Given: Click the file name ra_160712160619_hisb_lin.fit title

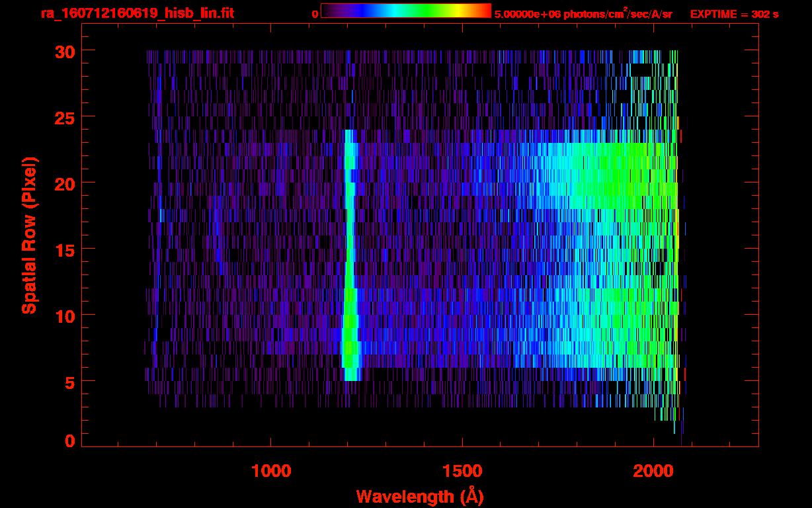Looking at the screenshot, I should (137, 13).
